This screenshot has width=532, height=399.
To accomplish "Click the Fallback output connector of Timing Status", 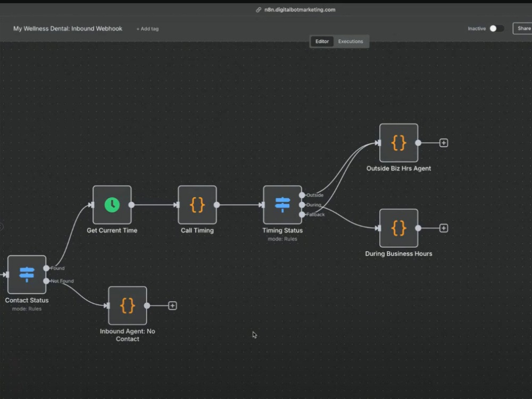I will (x=302, y=214).
